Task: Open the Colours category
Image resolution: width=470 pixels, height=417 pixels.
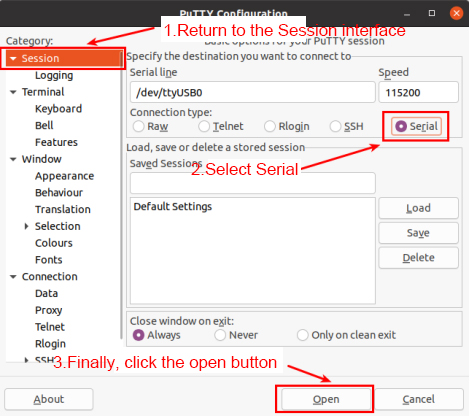Action: tap(54, 243)
